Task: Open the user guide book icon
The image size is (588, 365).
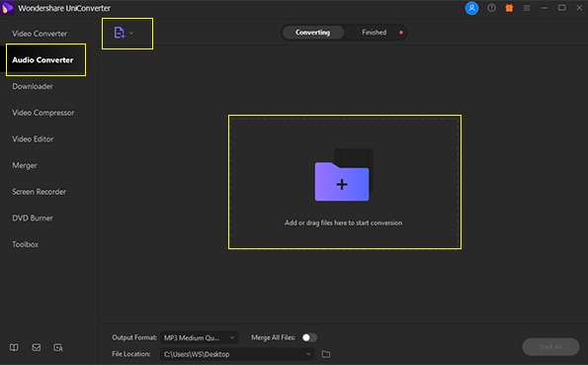Action: [x=14, y=347]
